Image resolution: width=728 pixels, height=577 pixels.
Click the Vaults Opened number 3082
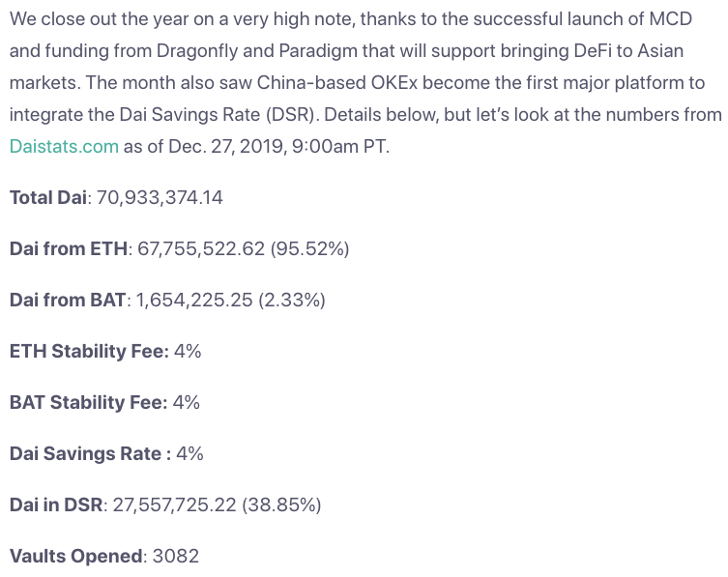[176, 556]
